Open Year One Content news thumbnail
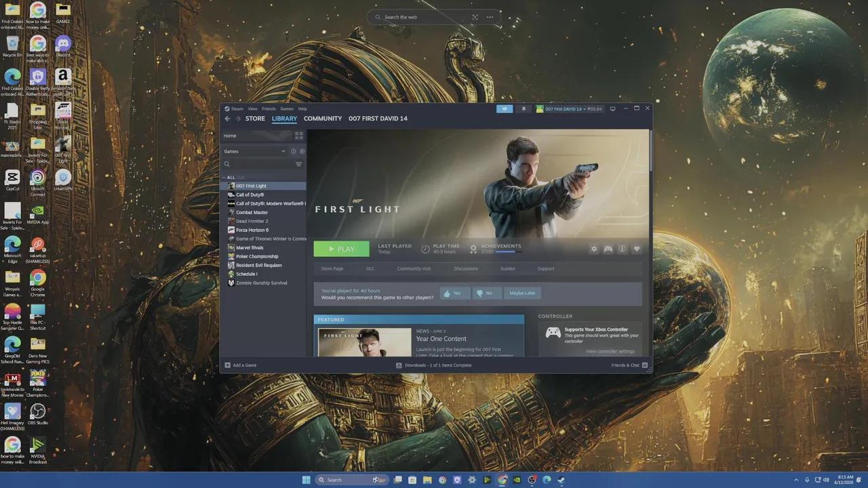The height and width of the screenshot is (488, 868). pyautogui.click(x=365, y=342)
